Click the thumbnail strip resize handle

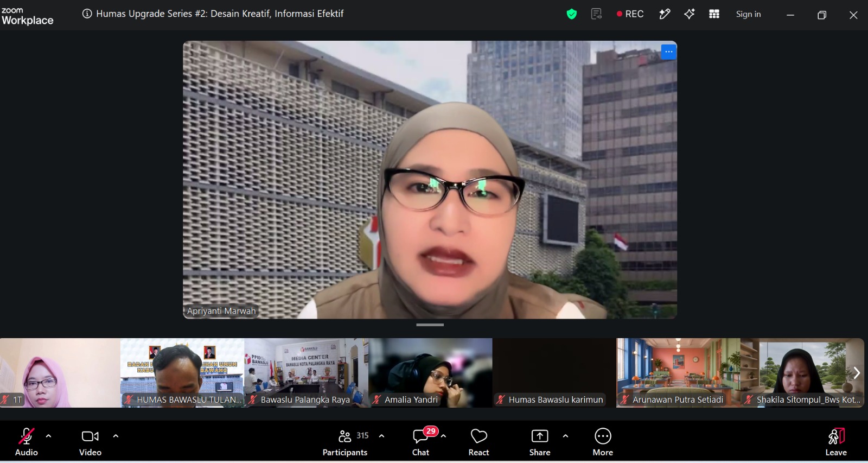[x=430, y=325]
